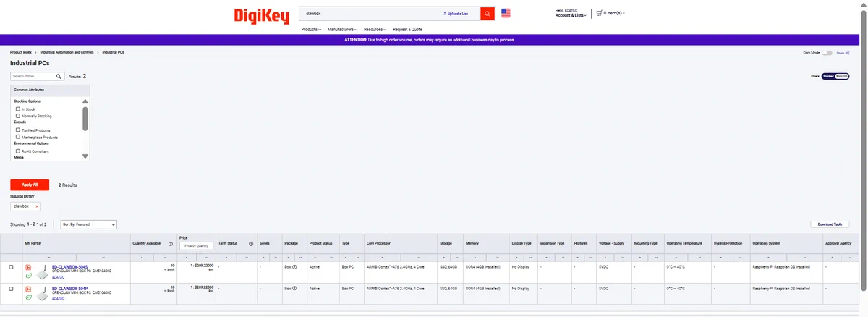
Task: Click the Tariff Status help icon
Action: click(250, 244)
